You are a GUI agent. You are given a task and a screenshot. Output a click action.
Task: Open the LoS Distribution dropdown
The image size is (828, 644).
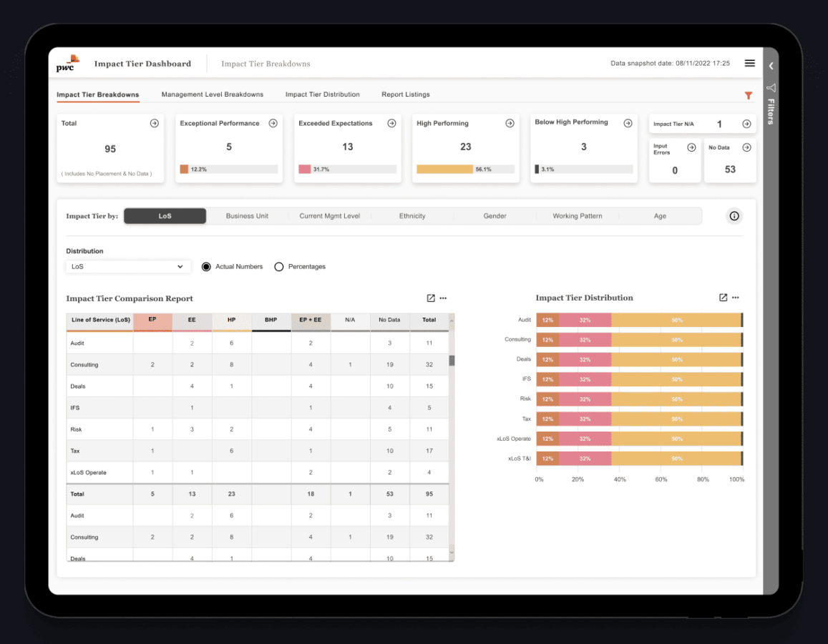[128, 267]
